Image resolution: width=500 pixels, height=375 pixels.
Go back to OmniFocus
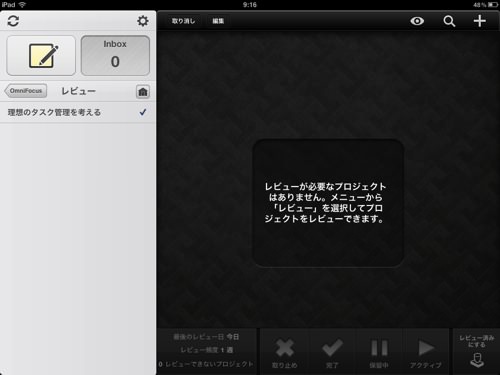(26, 91)
